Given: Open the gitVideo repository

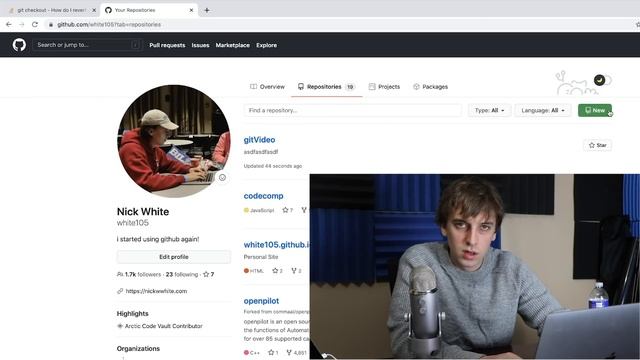Looking at the screenshot, I should [259, 140].
